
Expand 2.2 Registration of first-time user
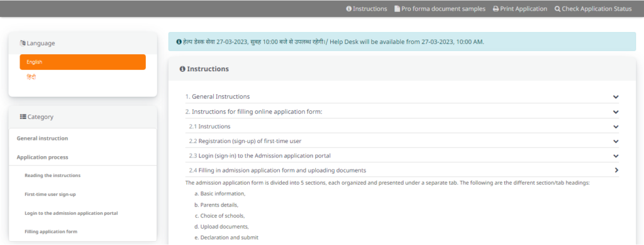[616, 141]
